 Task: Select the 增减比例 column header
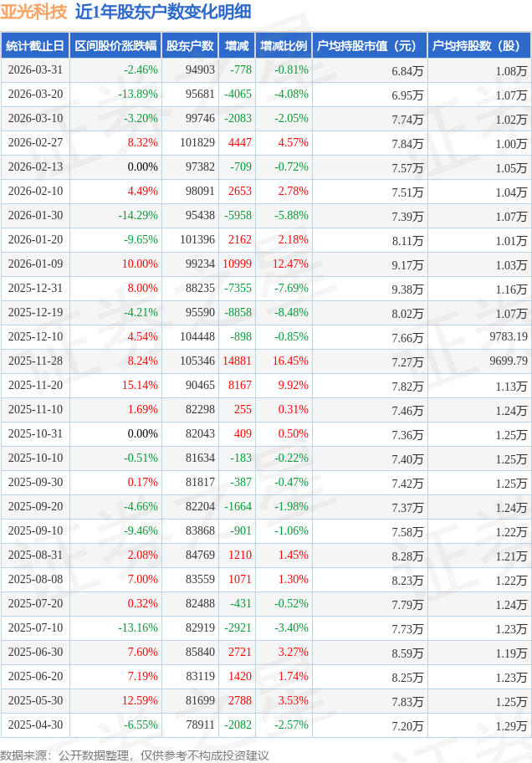pyautogui.click(x=283, y=46)
